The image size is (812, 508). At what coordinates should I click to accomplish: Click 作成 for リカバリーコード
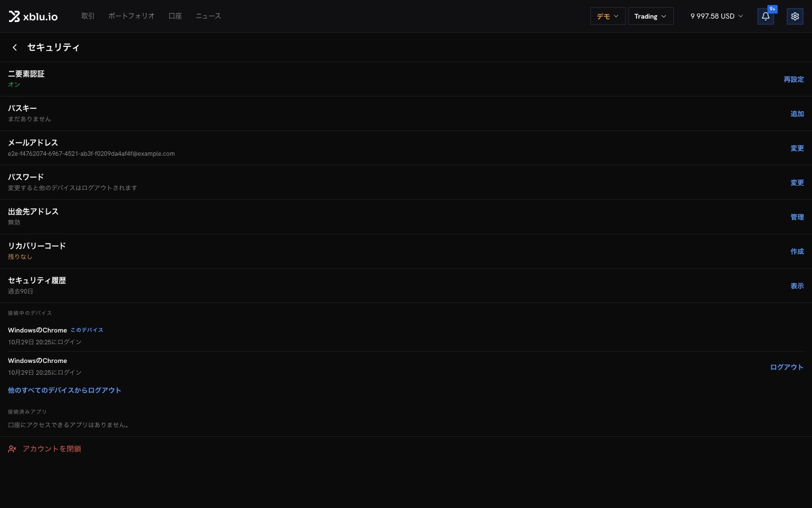(797, 252)
